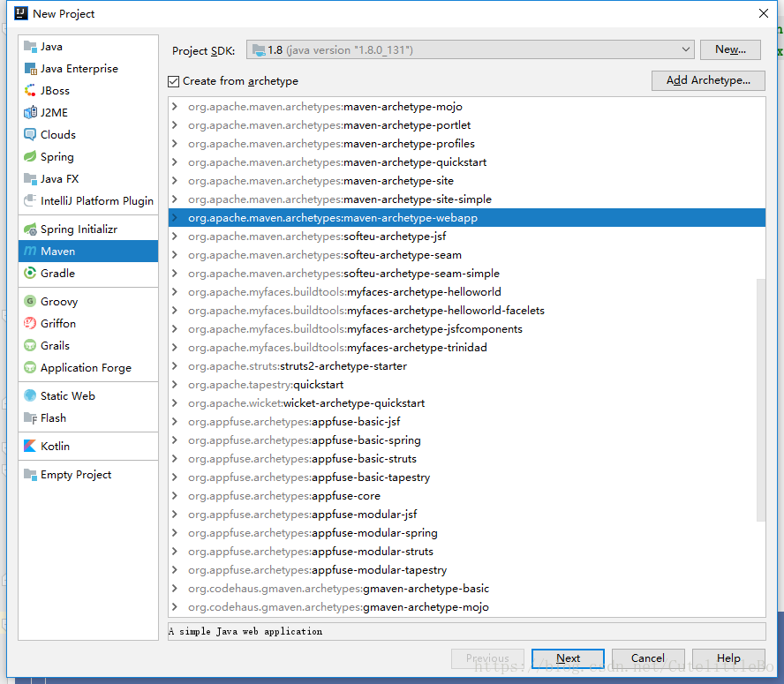Select Static Web project type

pos(88,395)
